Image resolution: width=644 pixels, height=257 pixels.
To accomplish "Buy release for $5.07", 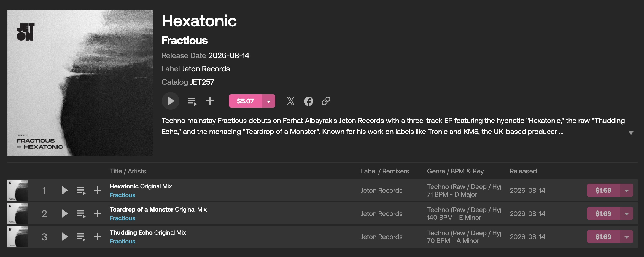I will pyautogui.click(x=245, y=101).
